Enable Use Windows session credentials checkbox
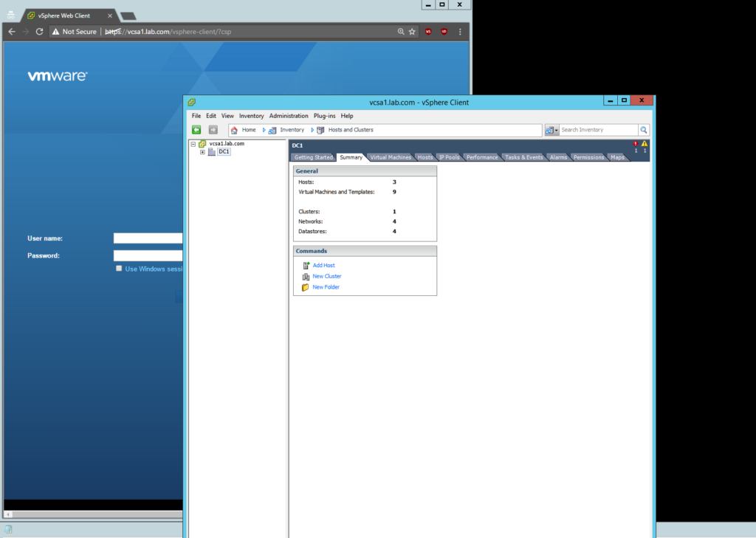The width and height of the screenshot is (756, 538). [119, 269]
